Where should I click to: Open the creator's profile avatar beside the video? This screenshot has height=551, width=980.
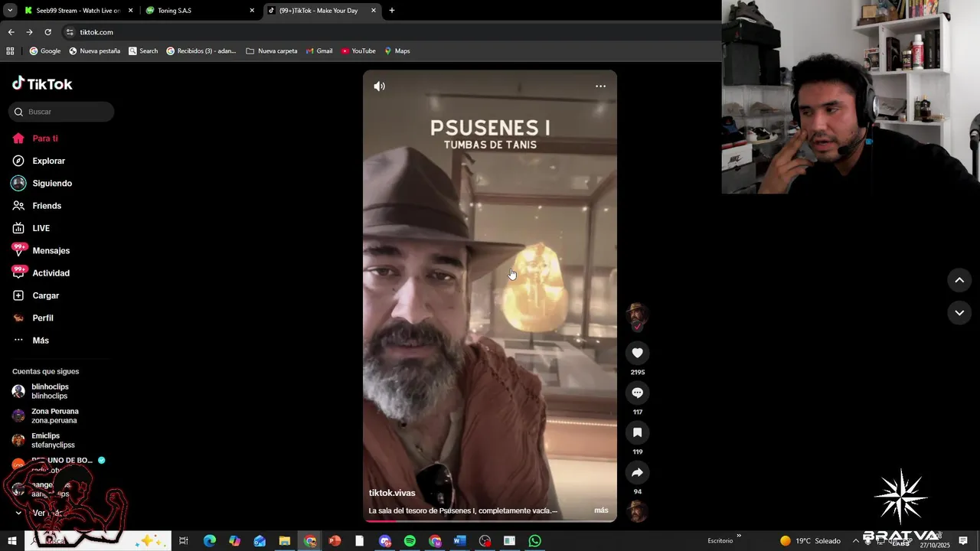637,315
